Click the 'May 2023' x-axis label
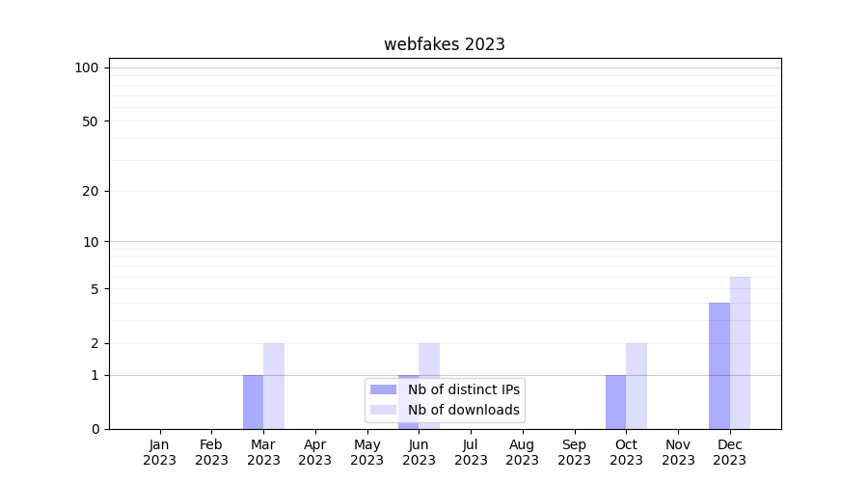 click(367, 452)
